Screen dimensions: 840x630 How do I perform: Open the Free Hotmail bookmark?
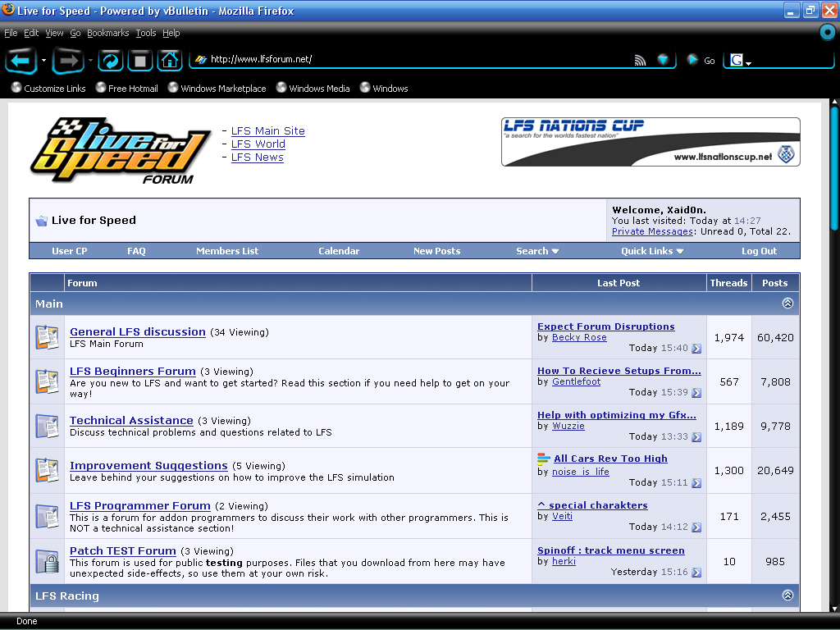pos(127,88)
